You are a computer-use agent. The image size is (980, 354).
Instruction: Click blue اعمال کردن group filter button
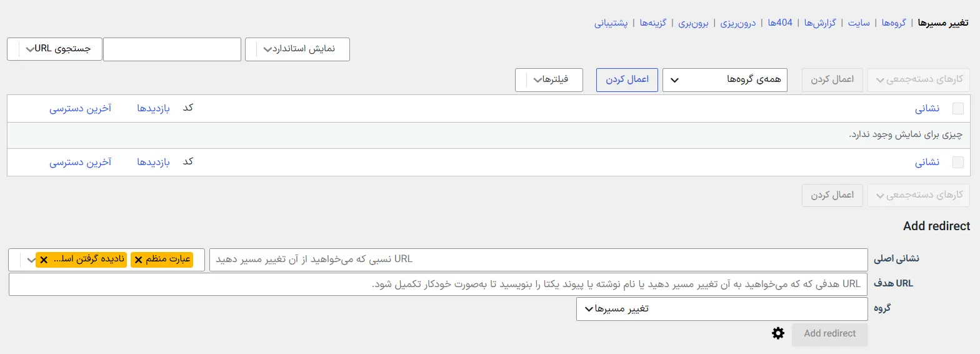coord(627,80)
